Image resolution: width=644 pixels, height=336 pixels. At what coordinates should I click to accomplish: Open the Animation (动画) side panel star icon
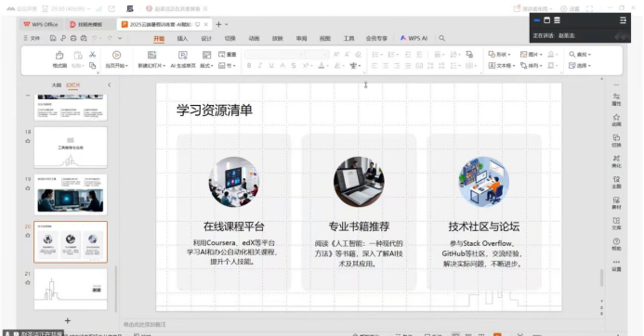616,120
